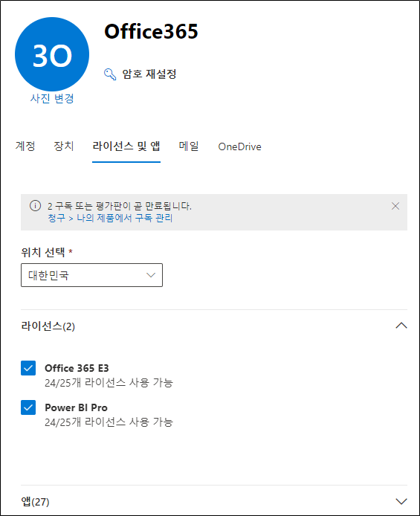Click the 사진 변경 link
420x516 pixels.
[x=52, y=98]
